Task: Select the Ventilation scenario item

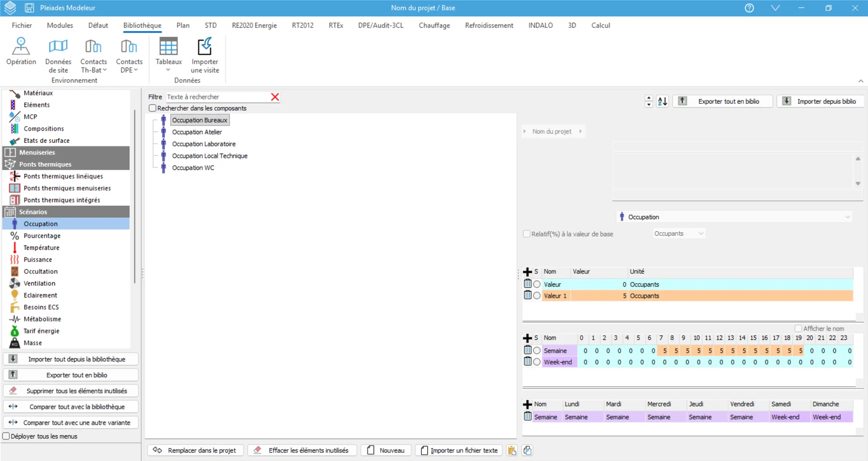Action: (40, 283)
